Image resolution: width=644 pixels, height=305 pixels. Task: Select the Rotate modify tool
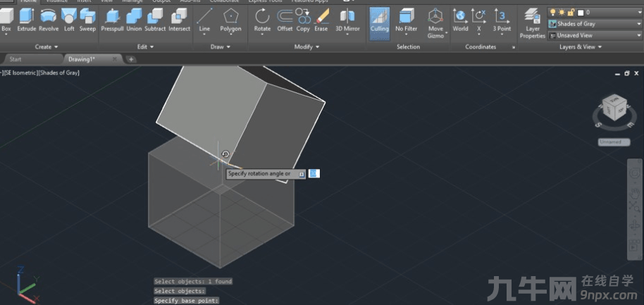pos(262,20)
